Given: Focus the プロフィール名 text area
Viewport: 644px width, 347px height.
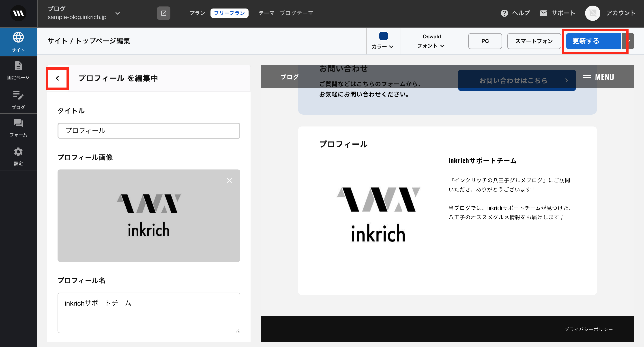Looking at the screenshot, I should pyautogui.click(x=149, y=313).
